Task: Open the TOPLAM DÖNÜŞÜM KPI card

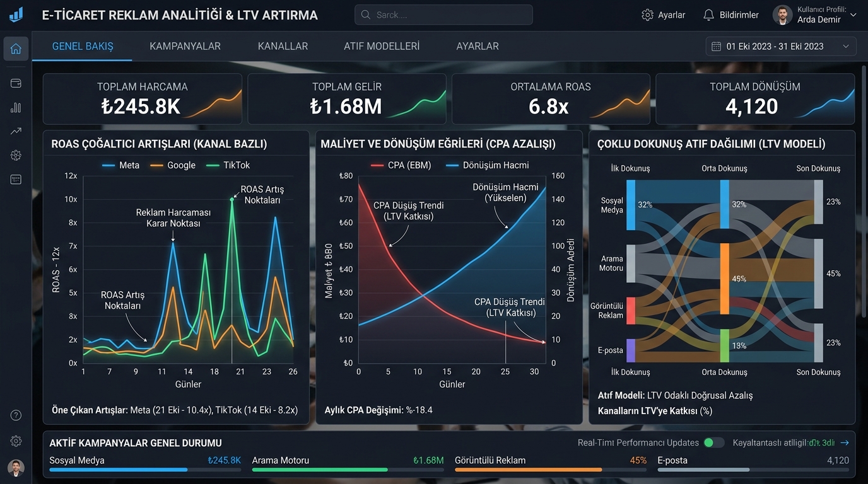Action: 755,99
